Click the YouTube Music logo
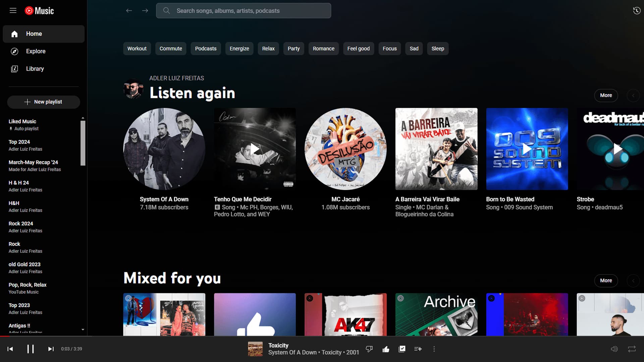This screenshot has height=362, width=644. (39, 11)
